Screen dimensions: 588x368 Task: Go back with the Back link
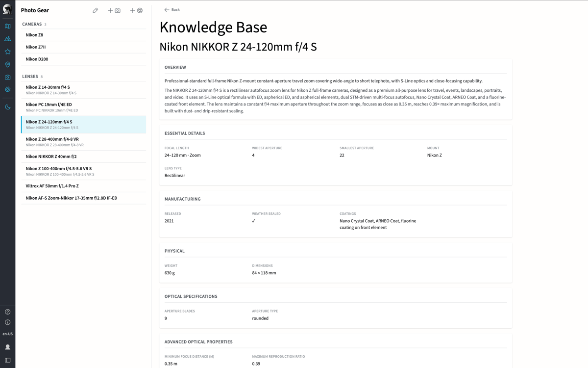pyautogui.click(x=172, y=10)
